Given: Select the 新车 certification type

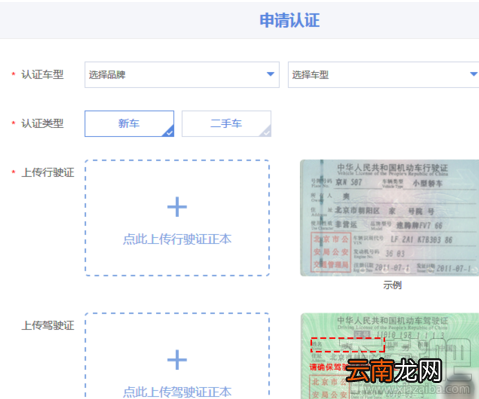Looking at the screenshot, I should [x=129, y=124].
